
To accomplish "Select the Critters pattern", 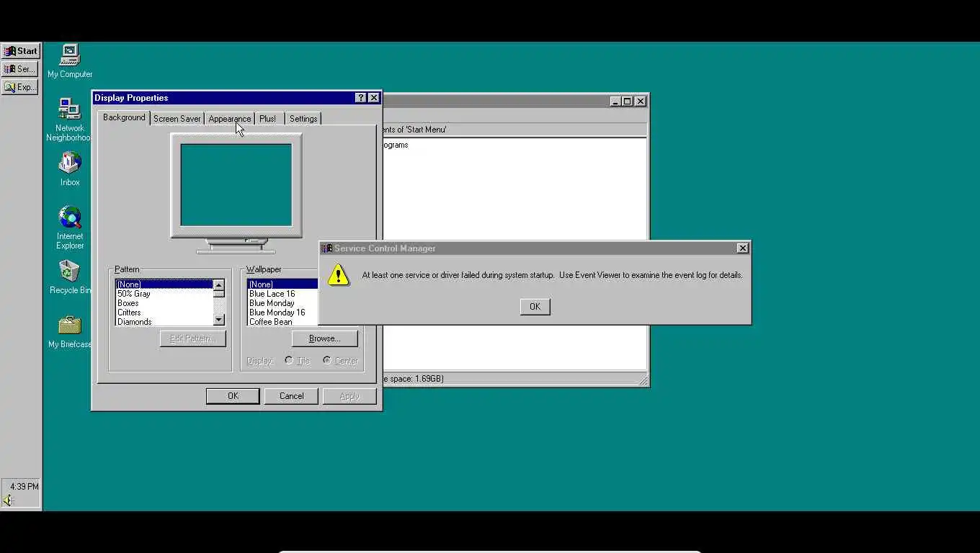I will (164, 313).
